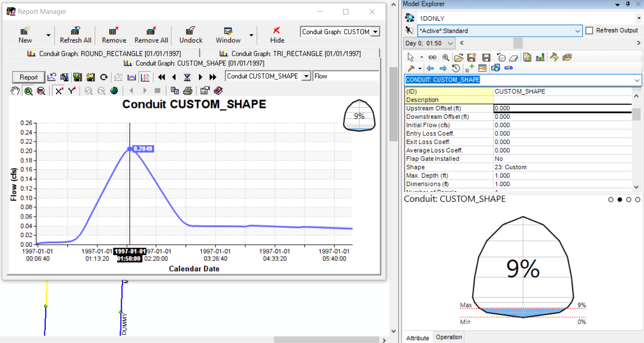The height and width of the screenshot is (343, 644).
Task: Click the graph settings icon next to Report
Action: pyautogui.click(x=52, y=77)
